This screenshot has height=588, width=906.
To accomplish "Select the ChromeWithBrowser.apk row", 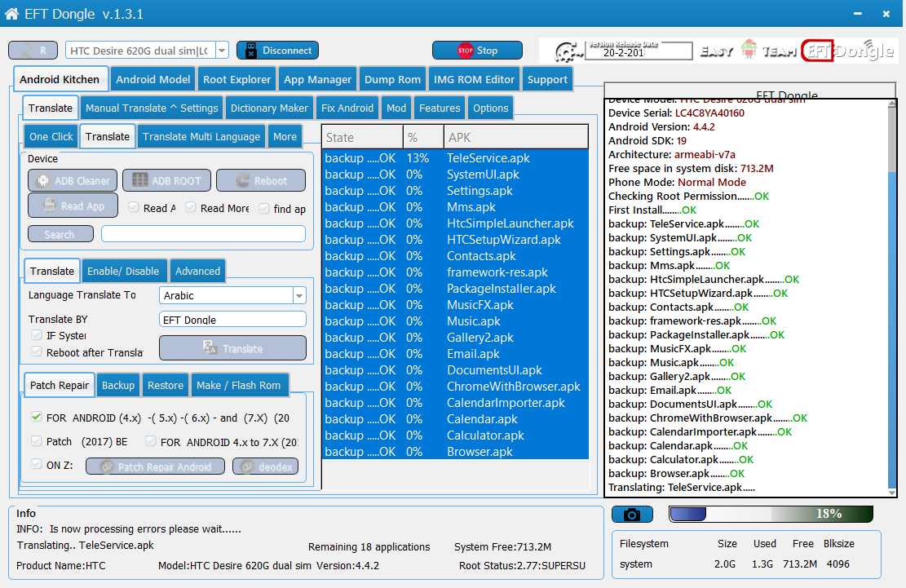I will pos(455,387).
